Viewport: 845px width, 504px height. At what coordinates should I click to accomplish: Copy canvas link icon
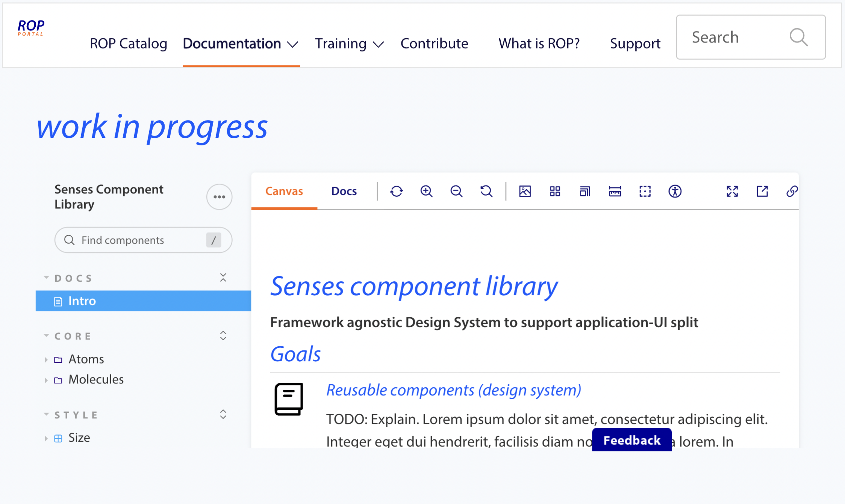(x=792, y=192)
